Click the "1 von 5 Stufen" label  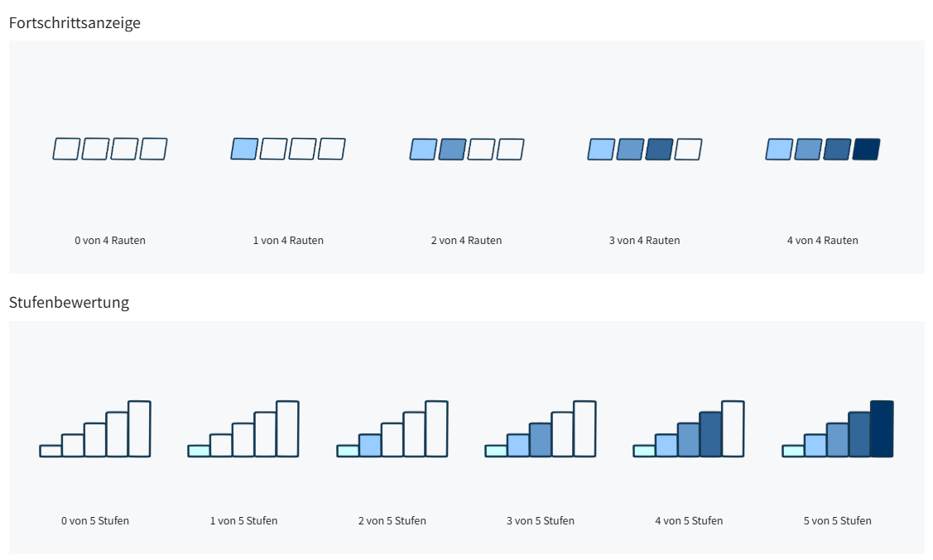point(243,521)
